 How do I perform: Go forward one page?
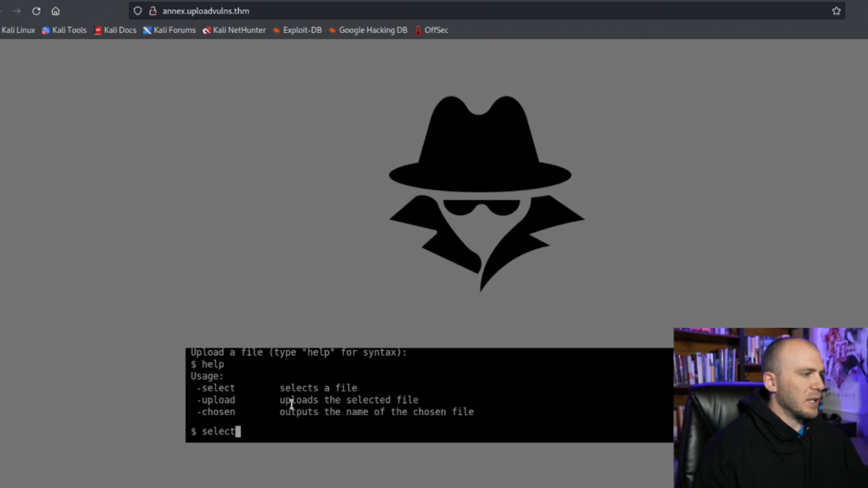tap(17, 11)
